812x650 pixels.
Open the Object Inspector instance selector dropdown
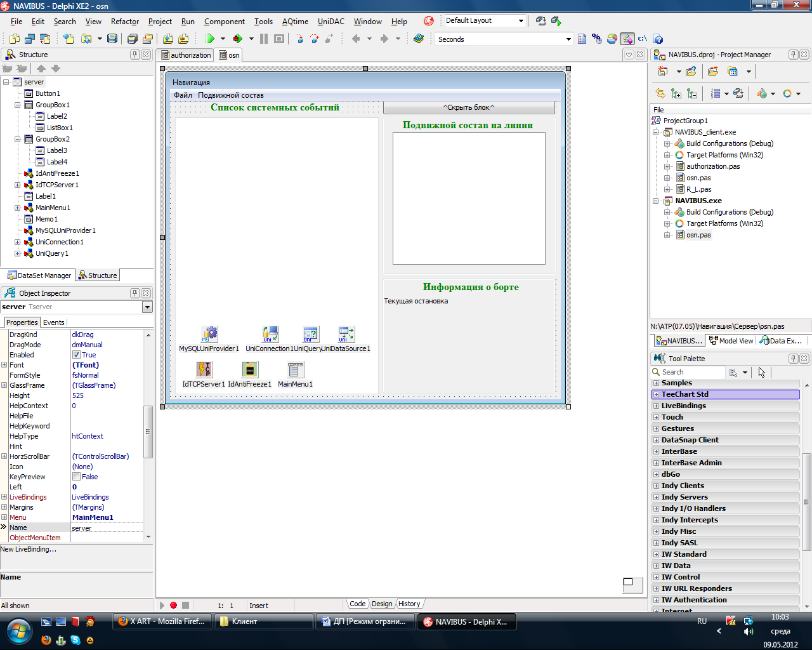tap(147, 307)
